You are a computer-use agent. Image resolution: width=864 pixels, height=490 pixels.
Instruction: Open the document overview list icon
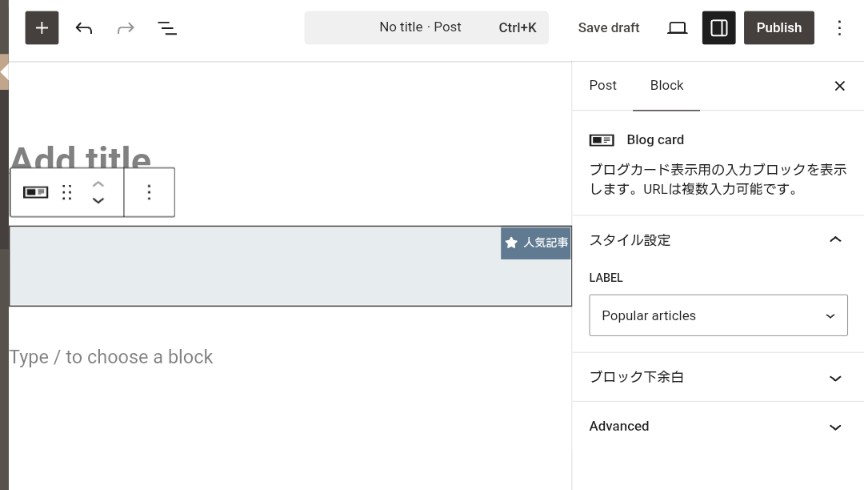point(168,28)
